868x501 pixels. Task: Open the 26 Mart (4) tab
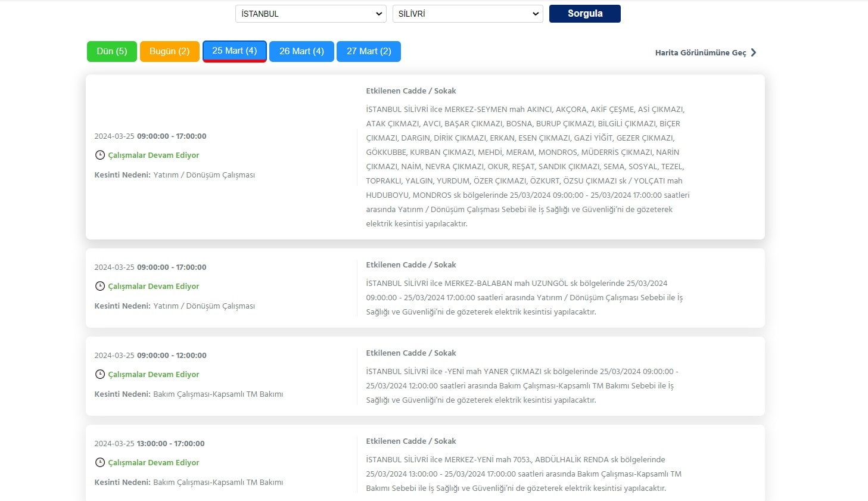(x=301, y=51)
